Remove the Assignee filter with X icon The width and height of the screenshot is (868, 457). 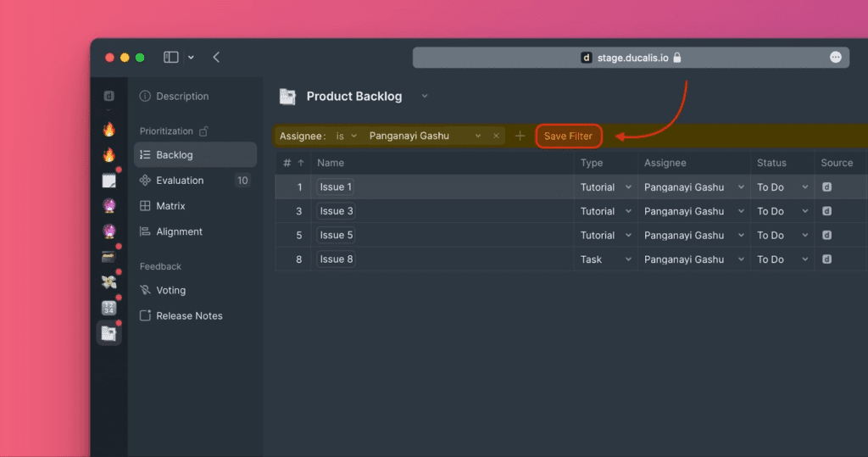tap(496, 136)
